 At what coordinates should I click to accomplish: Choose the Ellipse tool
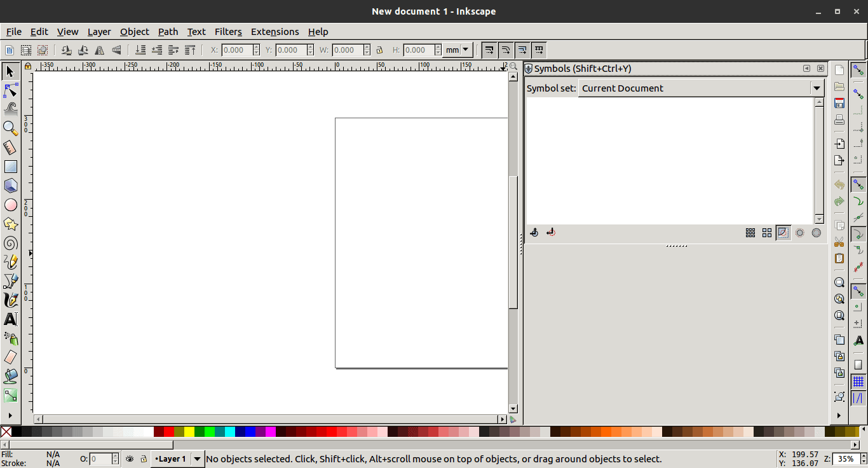[x=11, y=205]
